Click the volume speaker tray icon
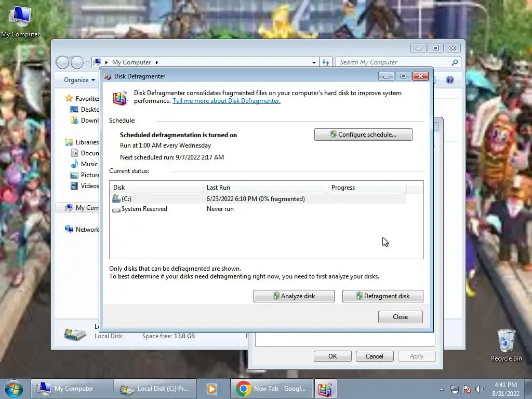Image resolution: width=532 pixels, height=399 pixels. click(479, 389)
